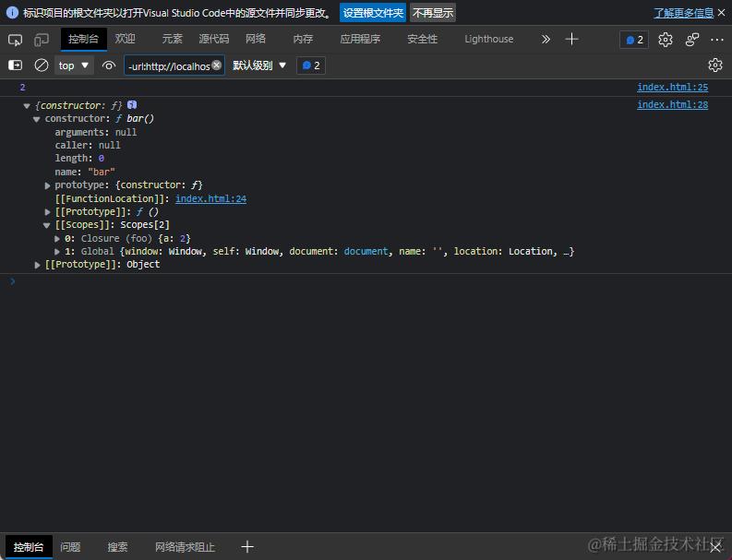Select the 搜索 drawer tab
This screenshot has width=732, height=560.
117,547
